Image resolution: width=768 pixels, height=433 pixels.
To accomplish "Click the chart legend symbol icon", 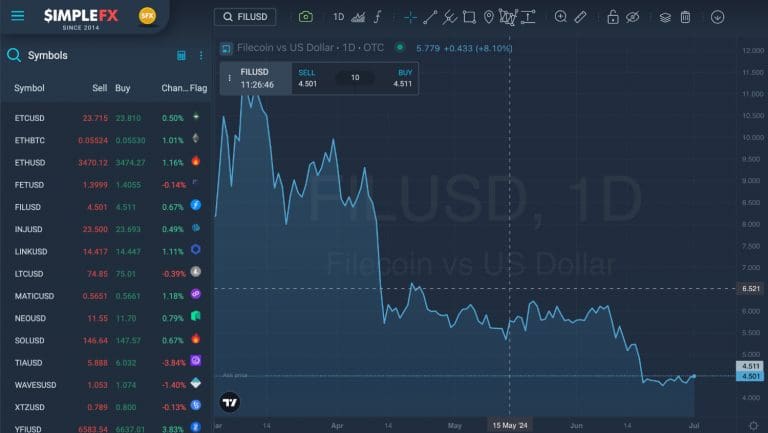I will 226,48.
